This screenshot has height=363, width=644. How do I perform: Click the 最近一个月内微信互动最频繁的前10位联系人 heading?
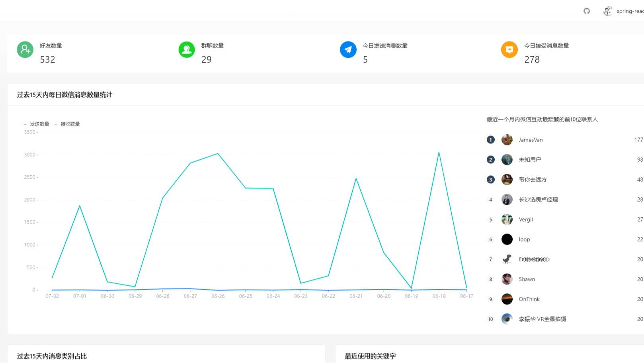(x=542, y=119)
